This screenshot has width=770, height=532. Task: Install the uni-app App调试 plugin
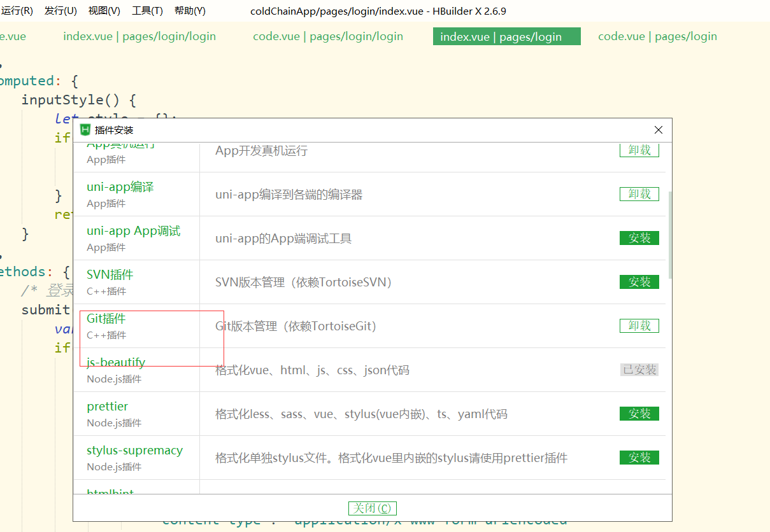tap(639, 238)
